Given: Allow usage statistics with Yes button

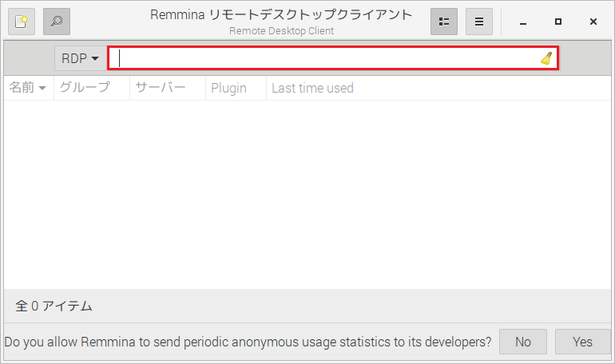Looking at the screenshot, I should click(x=583, y=342).
